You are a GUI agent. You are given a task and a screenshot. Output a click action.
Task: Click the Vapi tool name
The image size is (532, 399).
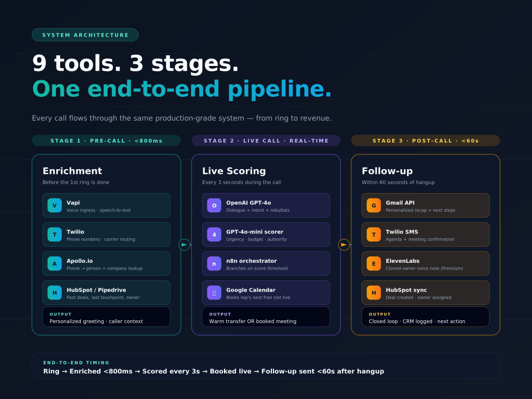(x=73, y=203)
